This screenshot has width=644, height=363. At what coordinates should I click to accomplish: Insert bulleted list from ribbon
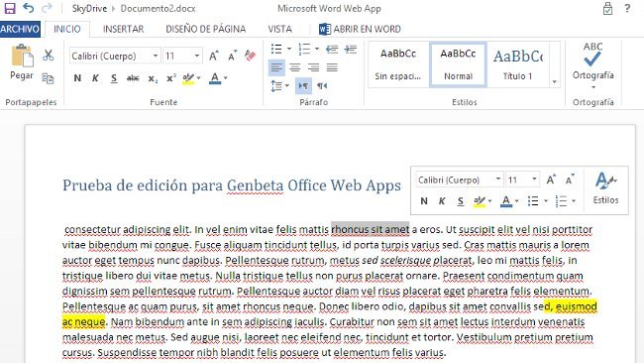point(276,50)
